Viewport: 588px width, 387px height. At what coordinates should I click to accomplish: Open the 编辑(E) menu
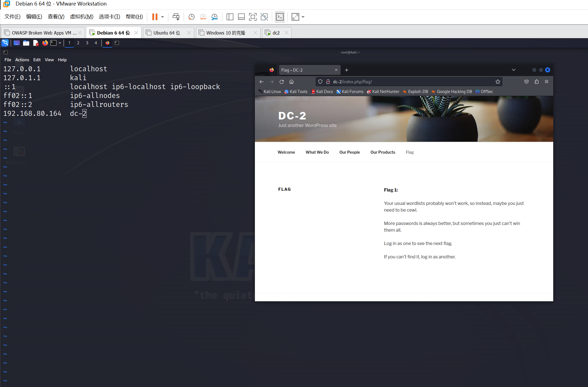coord(34,17)
